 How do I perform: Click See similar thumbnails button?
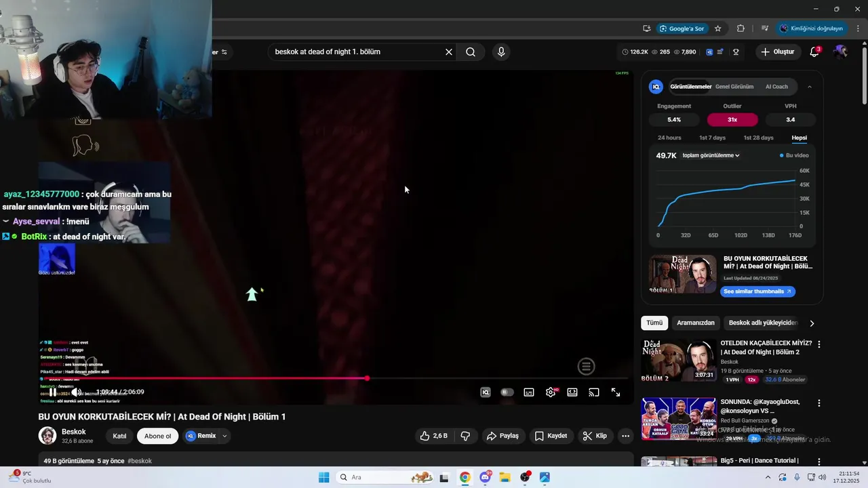point(757,291)
